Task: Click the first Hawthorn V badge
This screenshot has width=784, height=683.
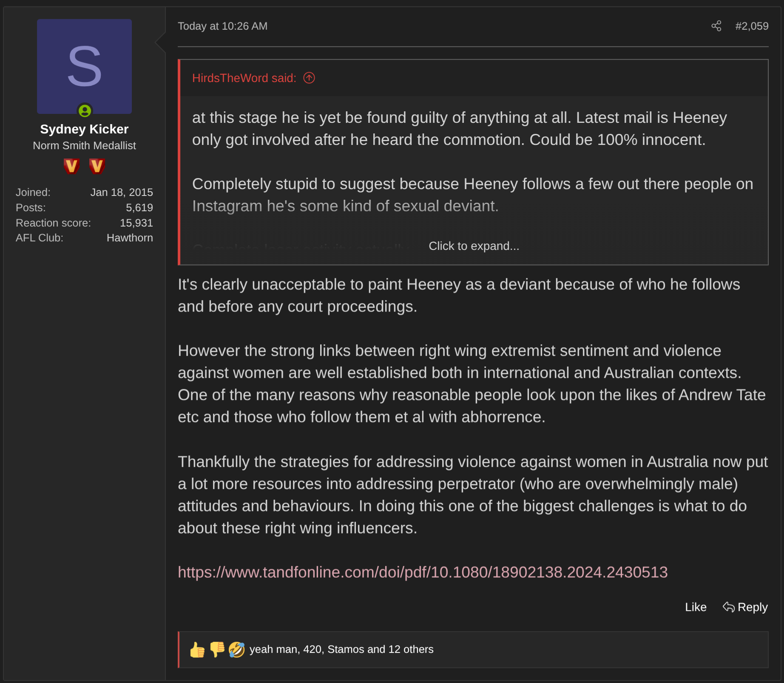Action: pos(71,166)
